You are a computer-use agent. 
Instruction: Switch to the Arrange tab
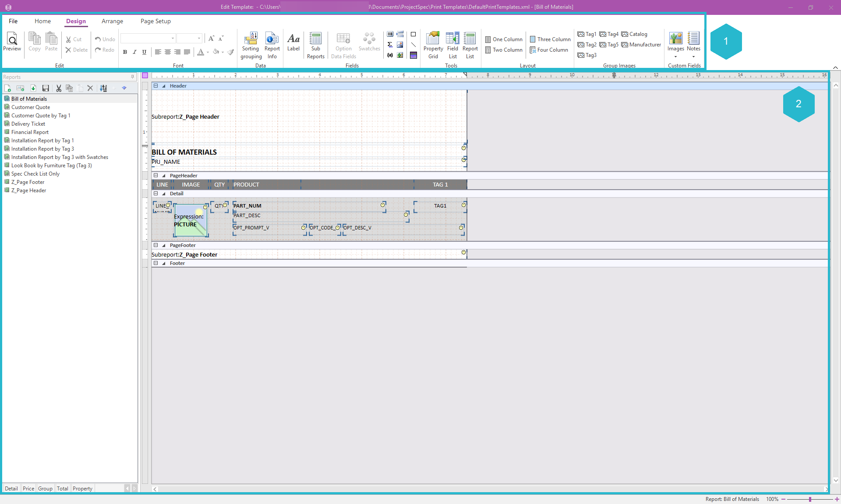point(112,21)
